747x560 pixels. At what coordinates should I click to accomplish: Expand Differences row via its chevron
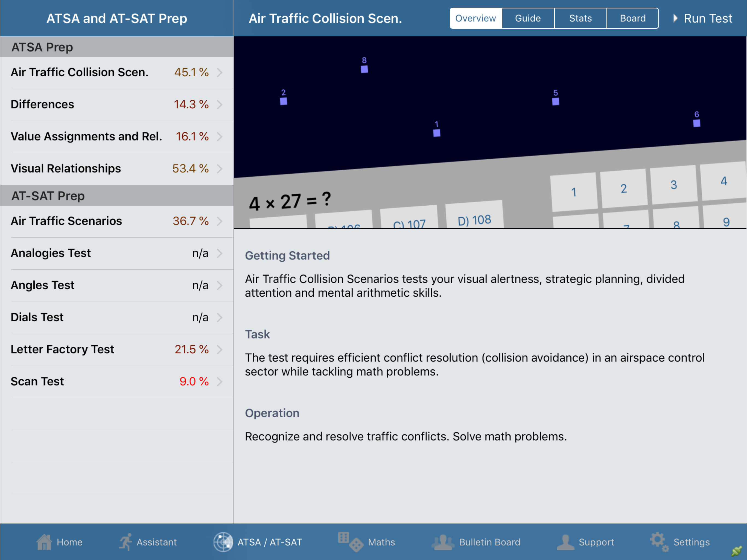(x=220, y=104)
